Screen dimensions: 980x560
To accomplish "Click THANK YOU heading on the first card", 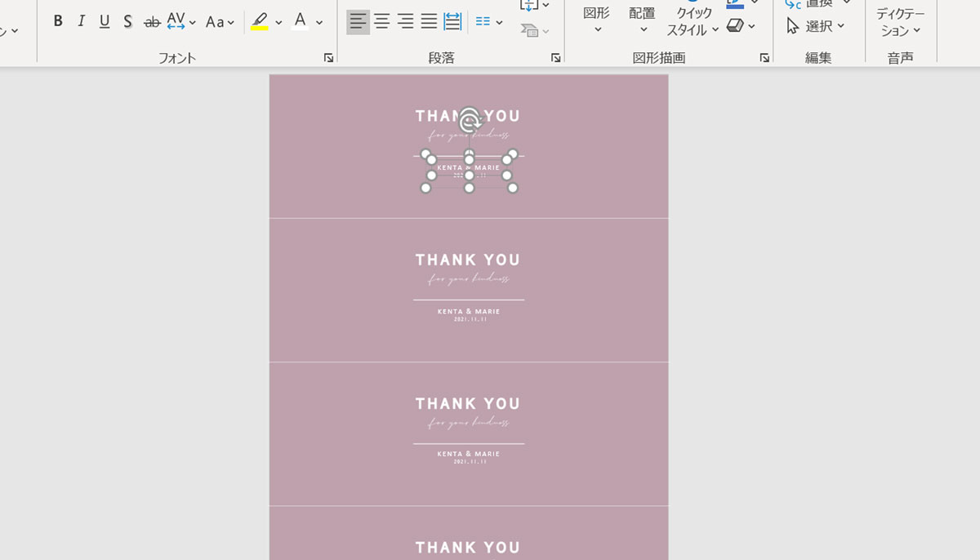I will [467, 116].
